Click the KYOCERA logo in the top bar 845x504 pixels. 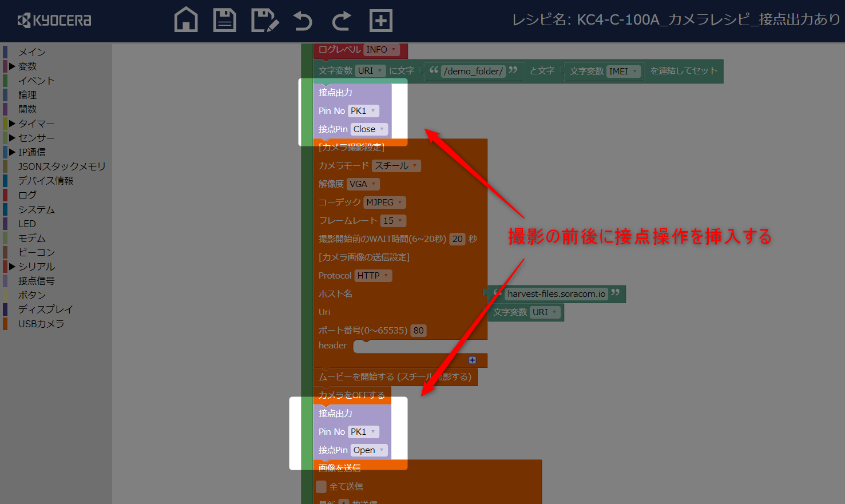coord(54,21)
